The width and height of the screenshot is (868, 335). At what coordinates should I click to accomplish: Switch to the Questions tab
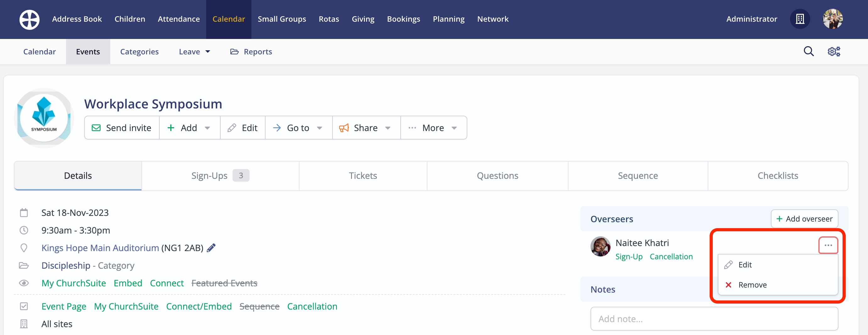coord(497,176)
